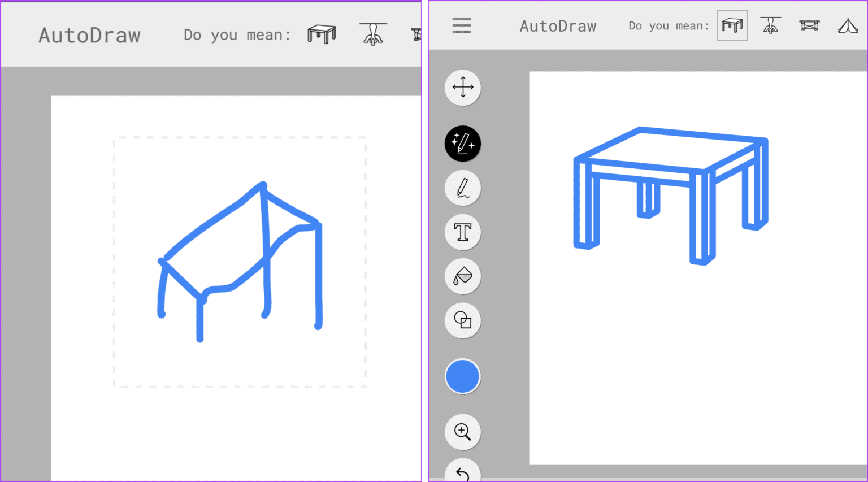The image size is (868, 482).
Task: Pick the crossed-leg bench table suggestion
Action: (x=809, y=25)
